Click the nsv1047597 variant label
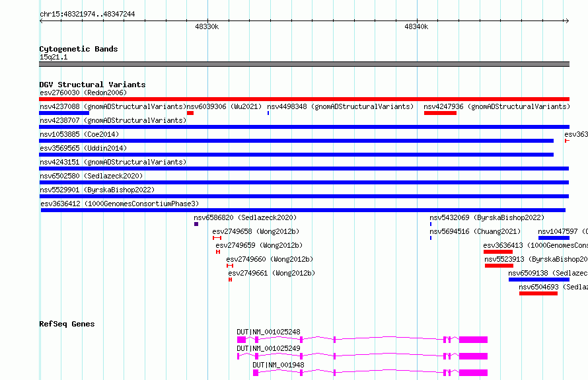Viewport: 588px width, 380px height. click(x=563, y=231)
